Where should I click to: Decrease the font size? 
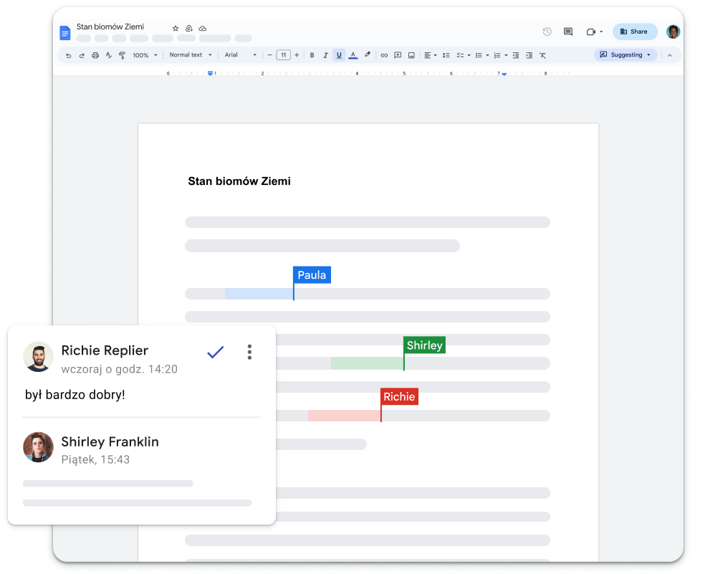point(269,54)
